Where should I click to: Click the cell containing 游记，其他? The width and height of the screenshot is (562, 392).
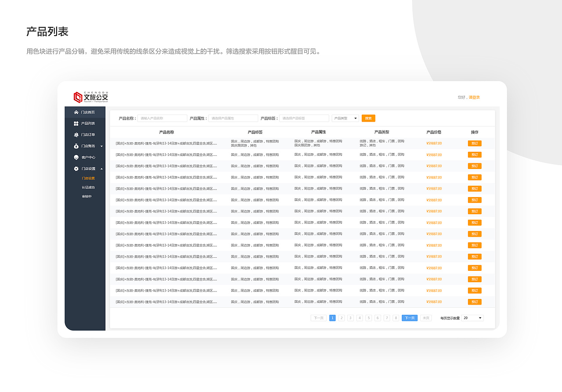[x=382, y=143]
